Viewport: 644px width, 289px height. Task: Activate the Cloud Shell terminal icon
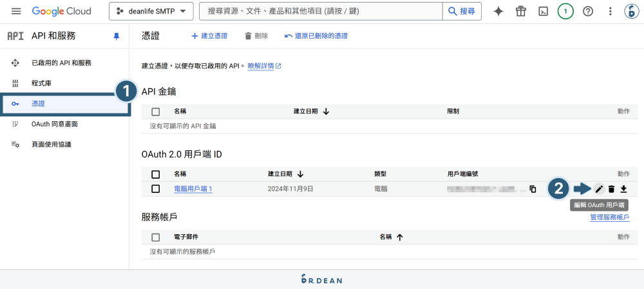544,12
